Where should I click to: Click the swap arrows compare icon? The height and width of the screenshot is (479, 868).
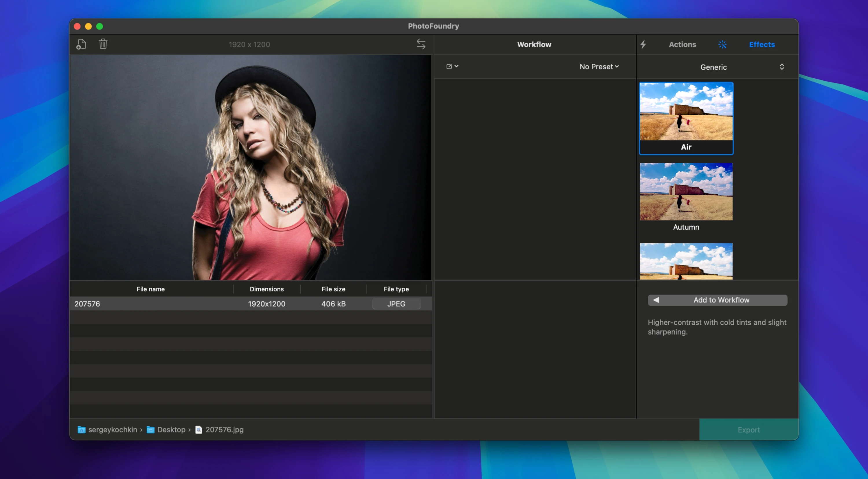coord(421,44)
